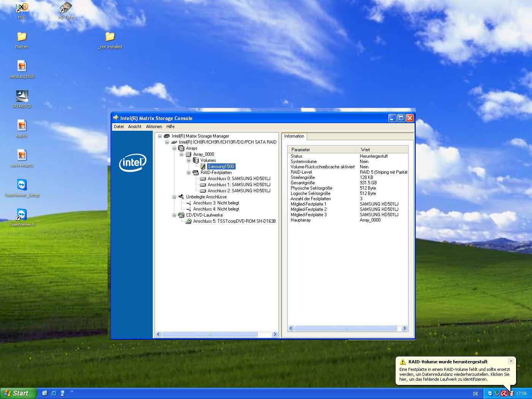Open the HD Tune desktop shortcut
The width and height of the screenshot is (532, 399).
(66, 10)
